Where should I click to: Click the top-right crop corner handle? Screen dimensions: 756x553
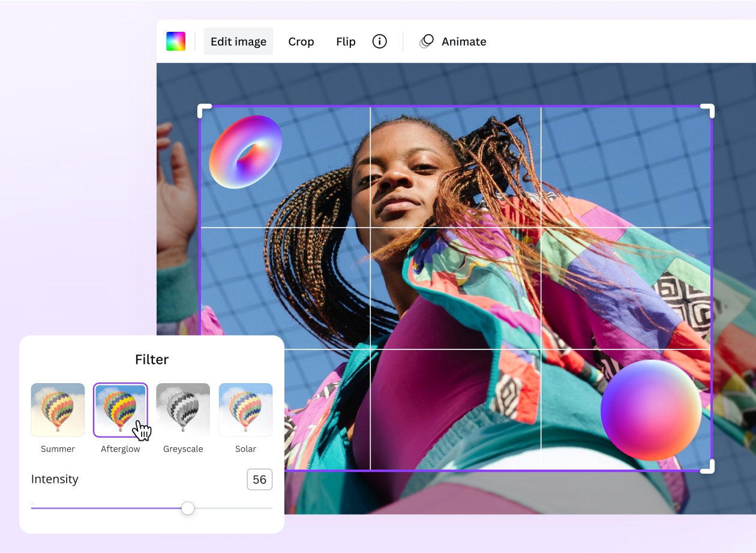[x=708, y=110]
